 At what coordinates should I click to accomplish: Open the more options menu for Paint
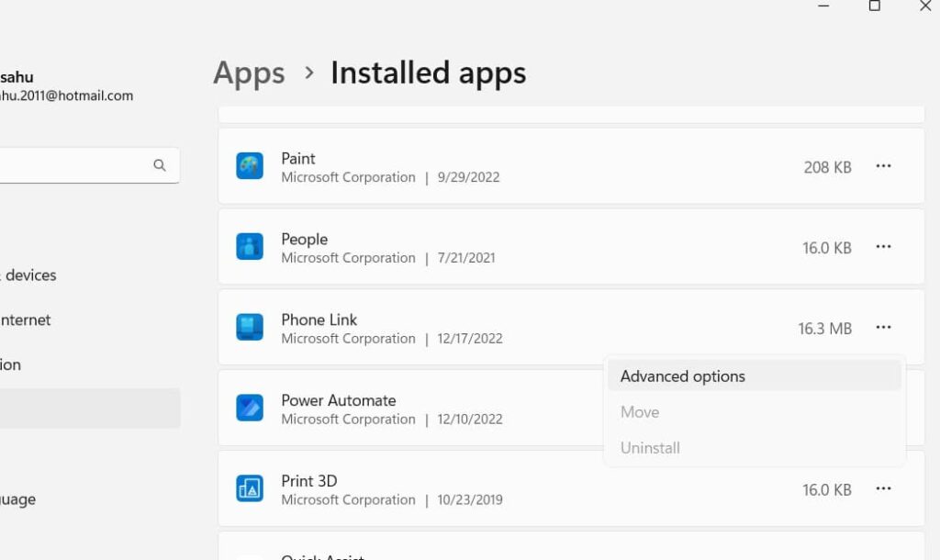[x=884, y=166]
